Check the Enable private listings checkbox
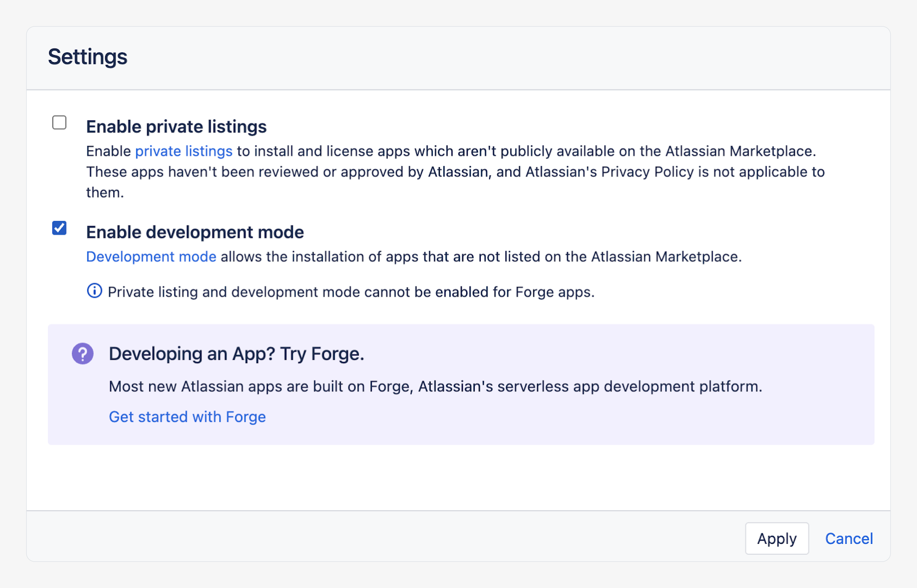This screenshot has width=917, height=588. [59, 122]
